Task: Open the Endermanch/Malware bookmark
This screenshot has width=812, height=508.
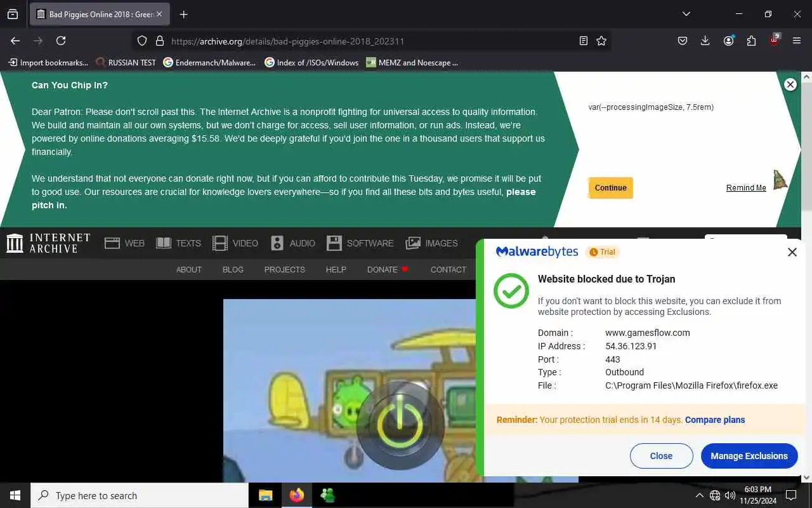Action: [209, 62]
